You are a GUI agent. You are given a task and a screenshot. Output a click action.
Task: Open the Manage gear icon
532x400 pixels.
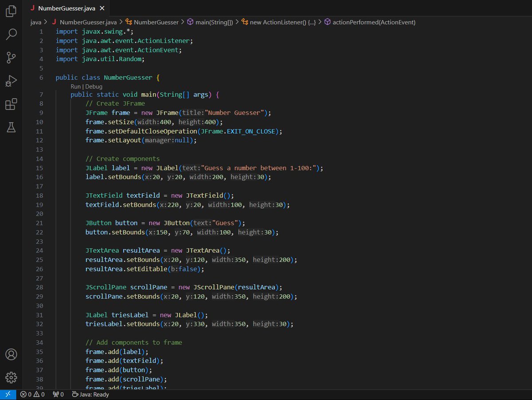(x=11, y=377)
